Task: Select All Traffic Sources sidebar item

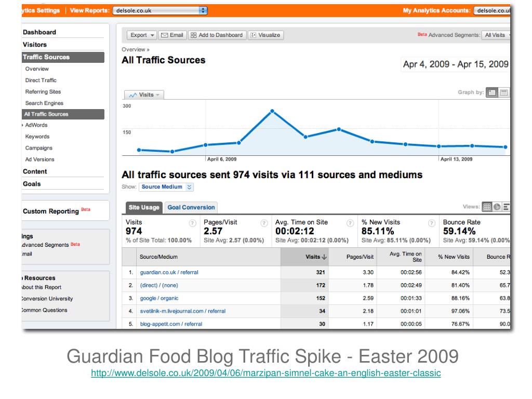Action: coord(63,114)
